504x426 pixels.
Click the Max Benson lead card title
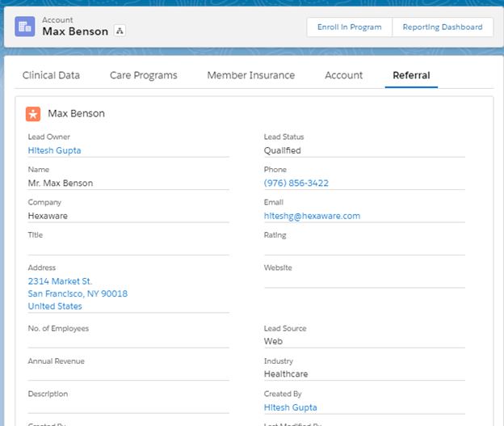click(x=76, y=114)
